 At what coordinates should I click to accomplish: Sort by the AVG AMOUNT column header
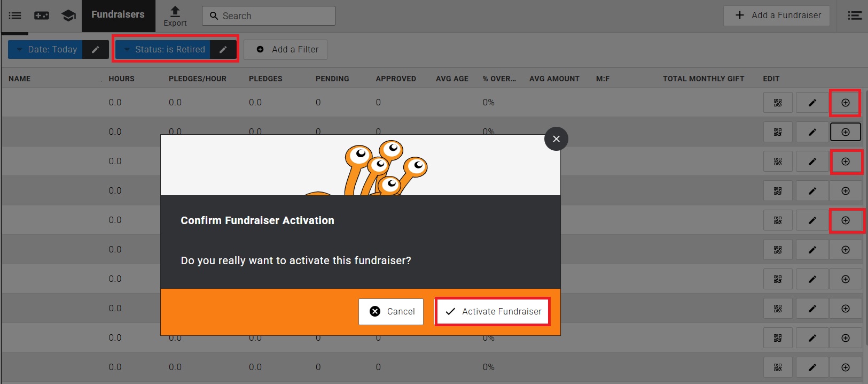(554, 79)
